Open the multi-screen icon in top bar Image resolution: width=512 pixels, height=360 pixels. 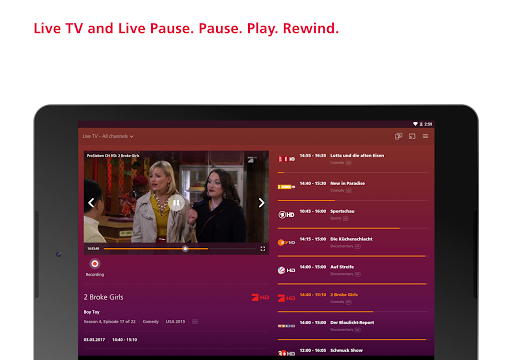click(398, 136)
